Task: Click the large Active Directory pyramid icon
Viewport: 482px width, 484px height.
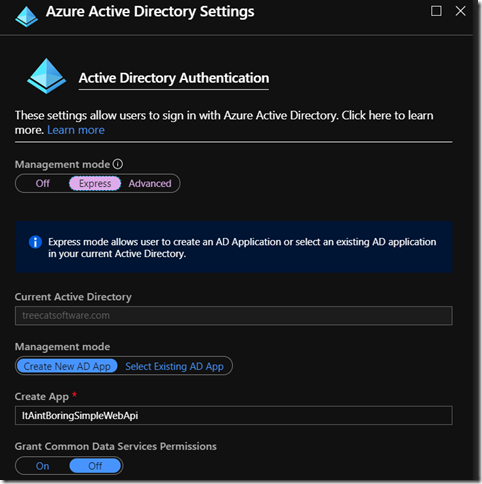Action: click(47, 76)
